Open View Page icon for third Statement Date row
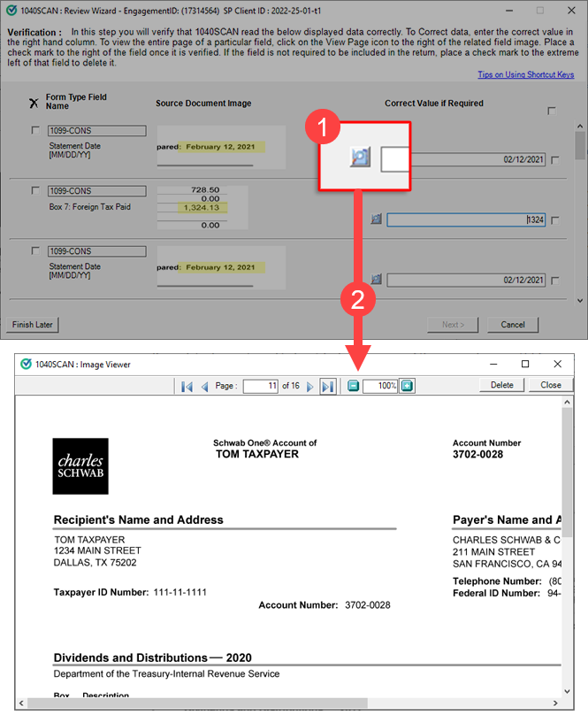The height and width of the screenshot is (715, 588). point(376,279)
